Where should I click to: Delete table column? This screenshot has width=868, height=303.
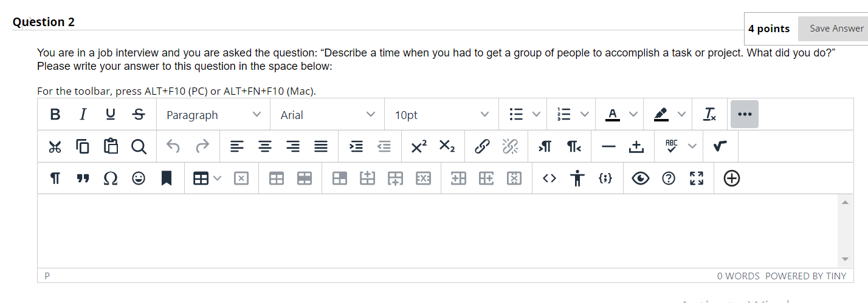point(514,179)
